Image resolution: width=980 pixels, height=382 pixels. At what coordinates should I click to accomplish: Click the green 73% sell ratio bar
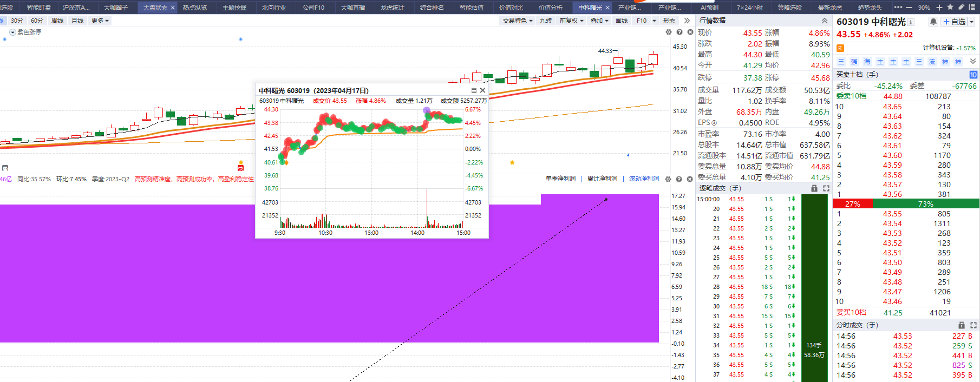coord(926,204)
